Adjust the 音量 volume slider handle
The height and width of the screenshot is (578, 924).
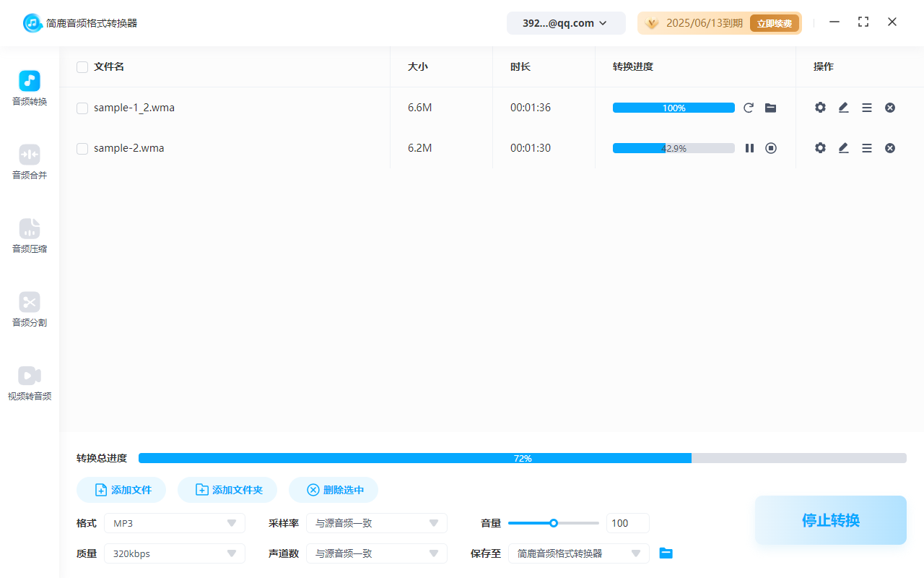[554, 523]
